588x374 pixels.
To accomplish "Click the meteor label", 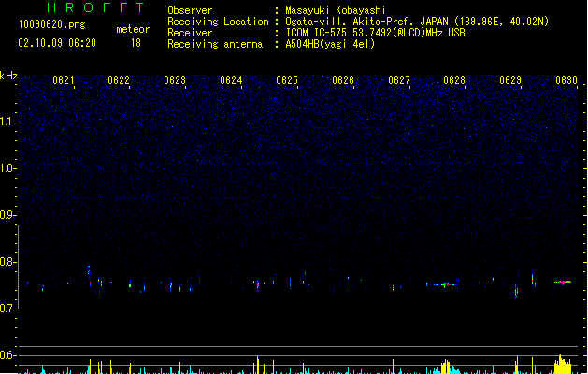I will [x=133, y=29].
